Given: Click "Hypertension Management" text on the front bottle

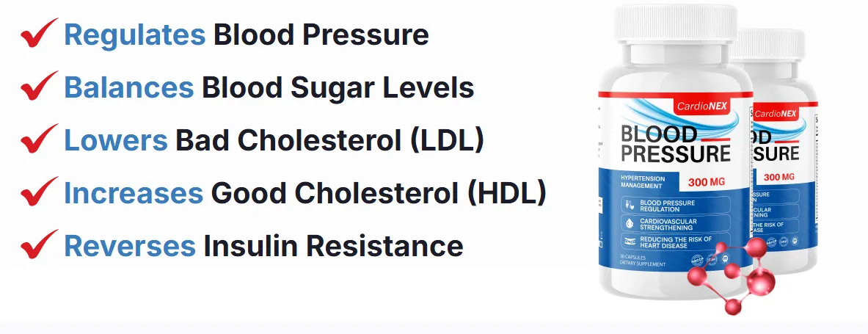Looking at the screenshot, I should (x=643, y=182).
